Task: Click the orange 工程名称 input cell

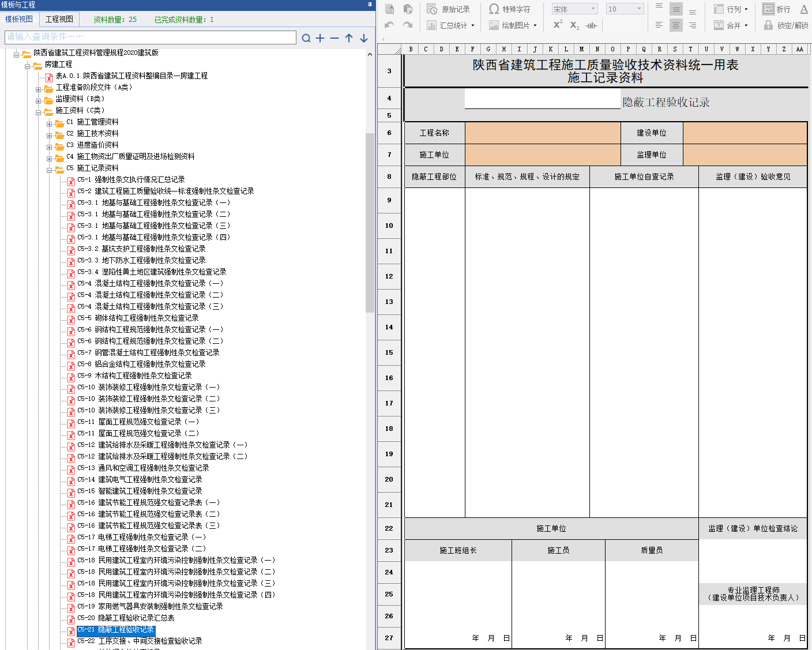Action: (x=543, y=133)
